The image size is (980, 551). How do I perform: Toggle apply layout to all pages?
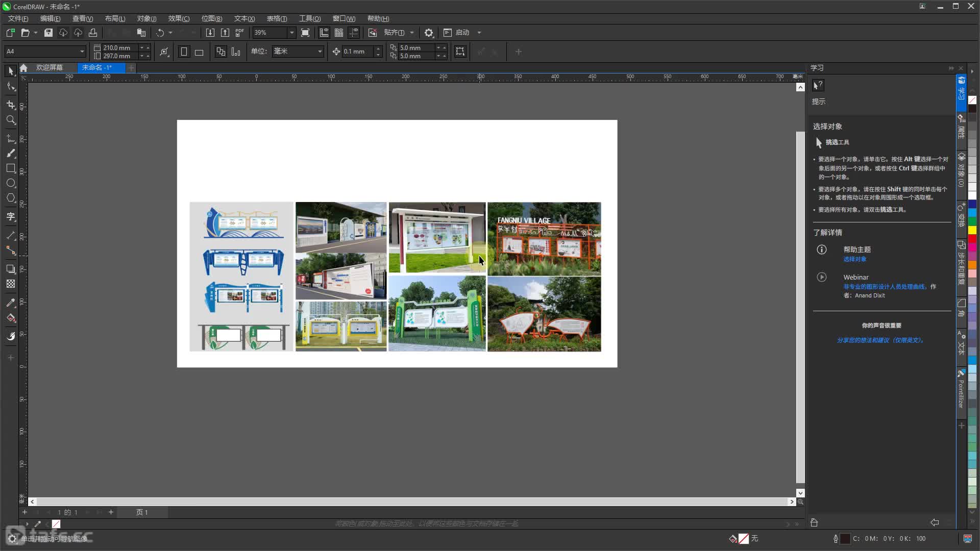(220, 52)
